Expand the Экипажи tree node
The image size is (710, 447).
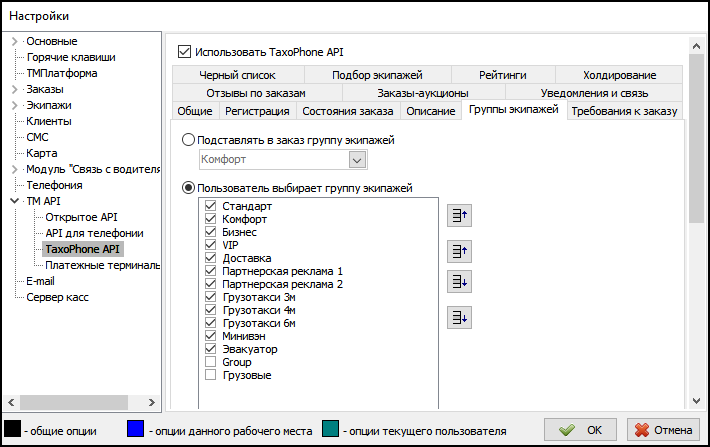(14, 105)
